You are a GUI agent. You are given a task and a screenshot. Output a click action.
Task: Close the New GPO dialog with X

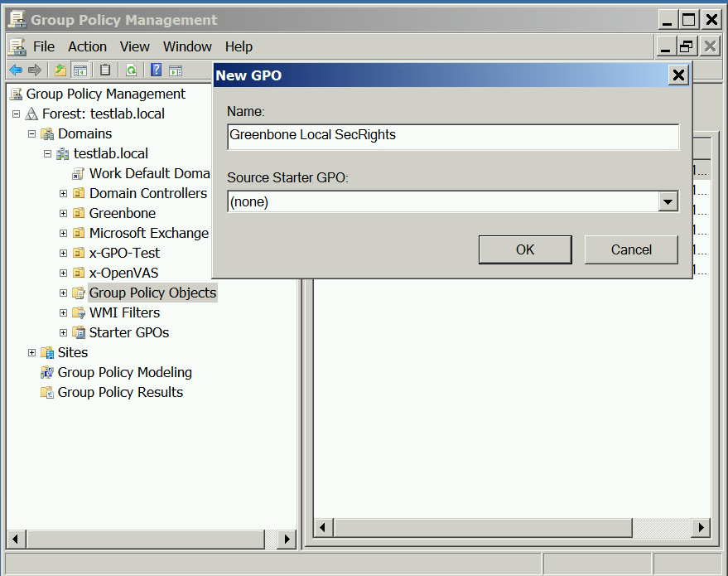coord(678,75)
